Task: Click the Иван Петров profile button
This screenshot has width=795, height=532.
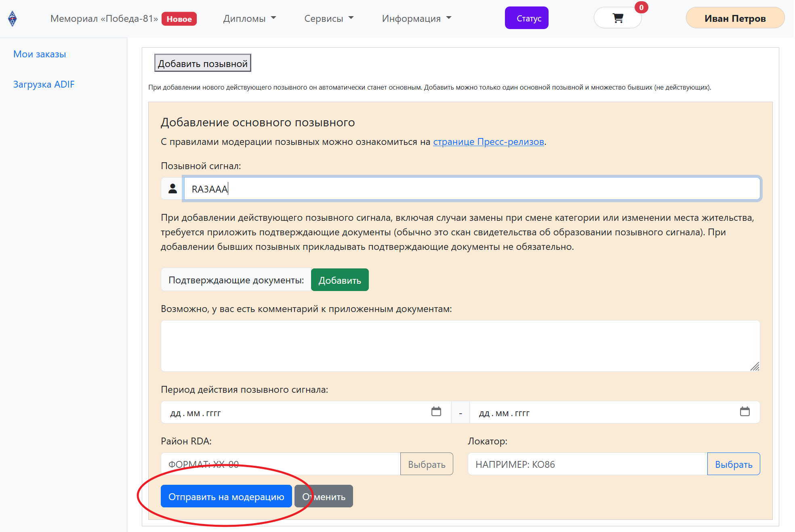Action: [734, 19]
